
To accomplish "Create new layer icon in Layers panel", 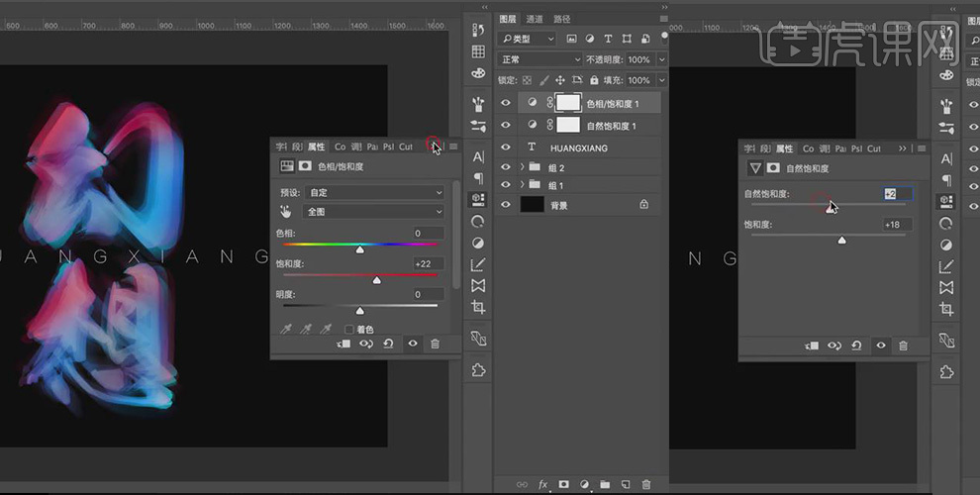I will click(626, 484).
